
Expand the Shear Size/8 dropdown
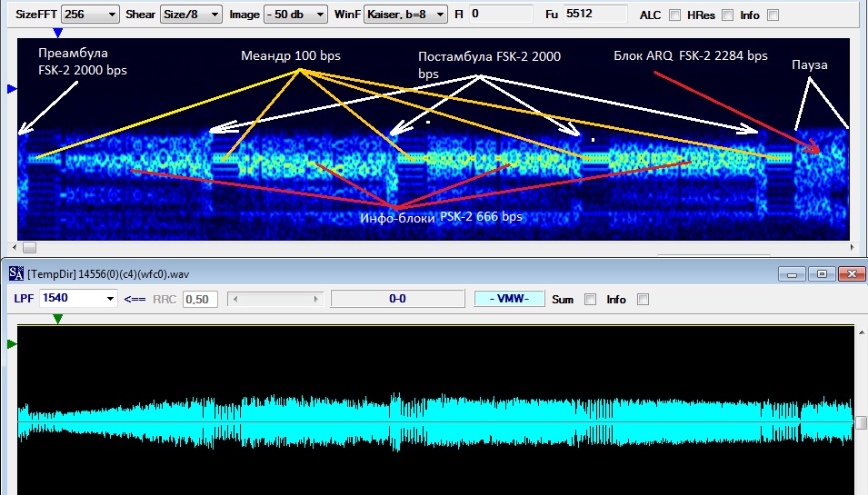(x=191, y=15)
